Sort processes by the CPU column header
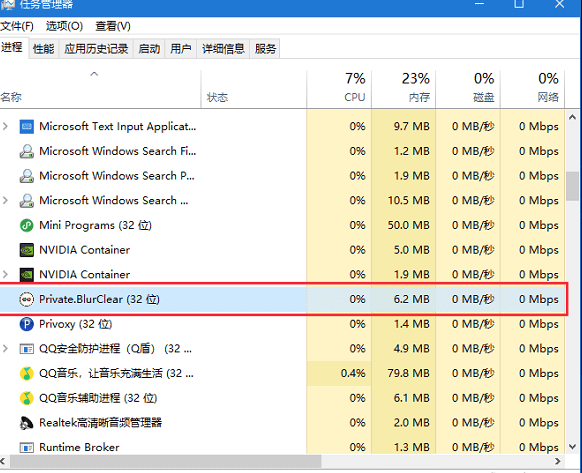582x473 pixels. (339, 88)
